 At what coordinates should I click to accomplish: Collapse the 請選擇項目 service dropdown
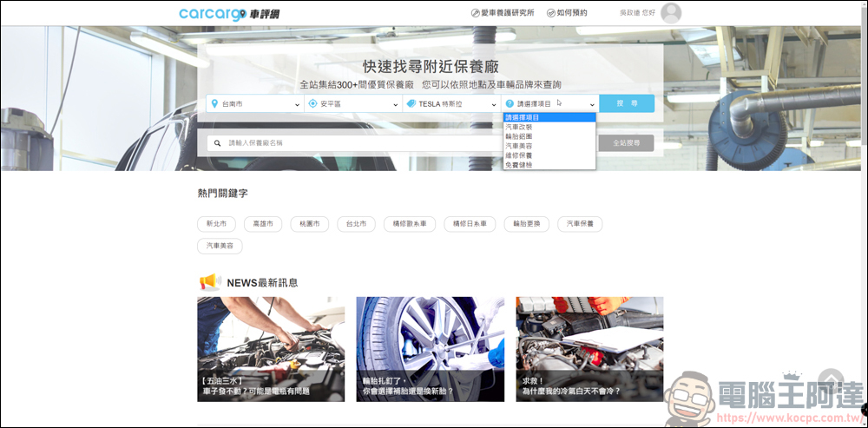point(550,103)
